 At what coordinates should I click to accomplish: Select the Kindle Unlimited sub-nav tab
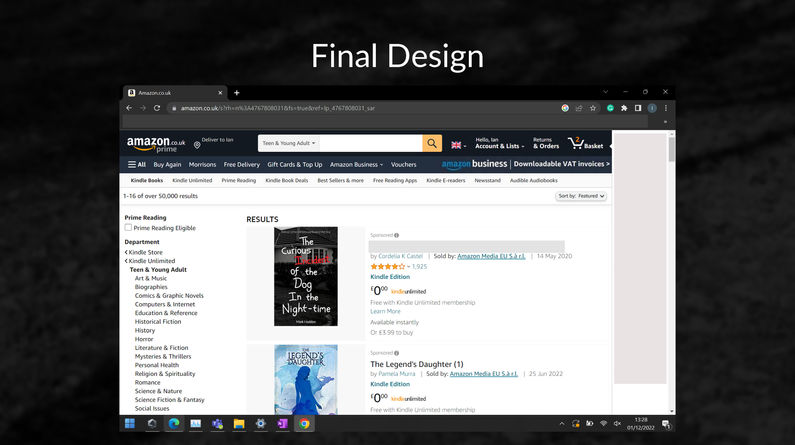192,180
